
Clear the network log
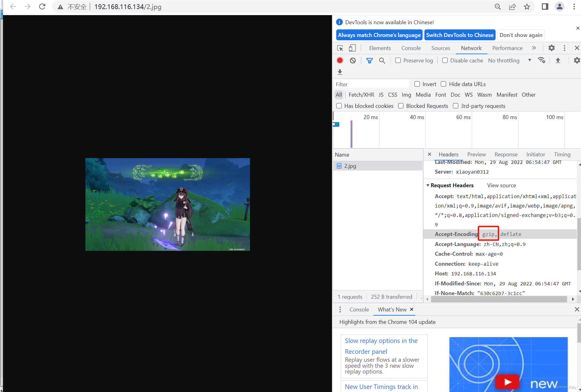point(353,61)
